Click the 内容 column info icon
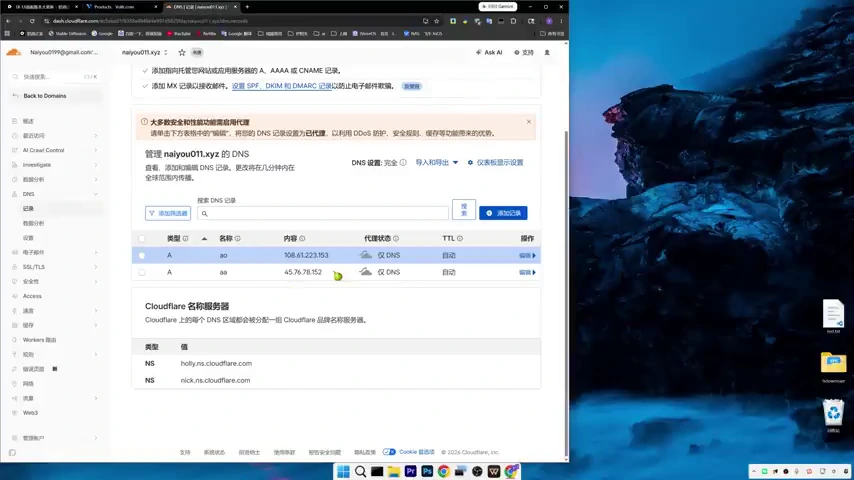Image resolution: width=854 pixels, height=480 pixels. point(302,239)
